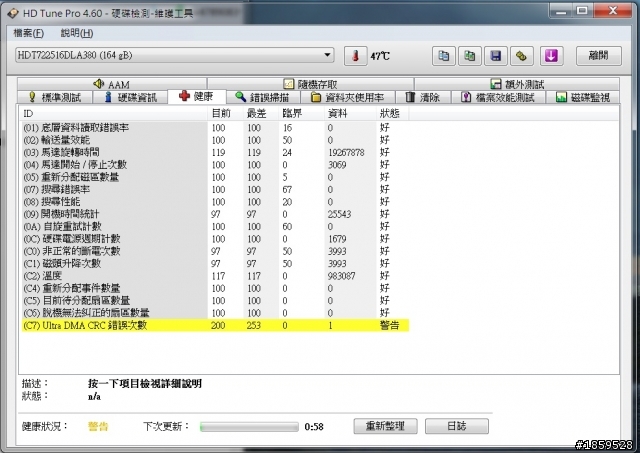Click the 臨界 column header
The width and height of the screenshot is (640, 453).
click(x=302, y=113)
